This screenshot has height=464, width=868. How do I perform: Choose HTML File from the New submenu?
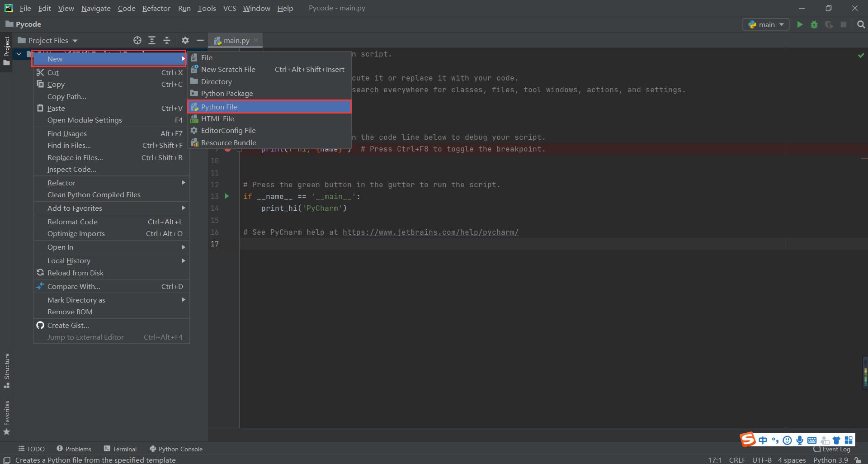(269, 118)
